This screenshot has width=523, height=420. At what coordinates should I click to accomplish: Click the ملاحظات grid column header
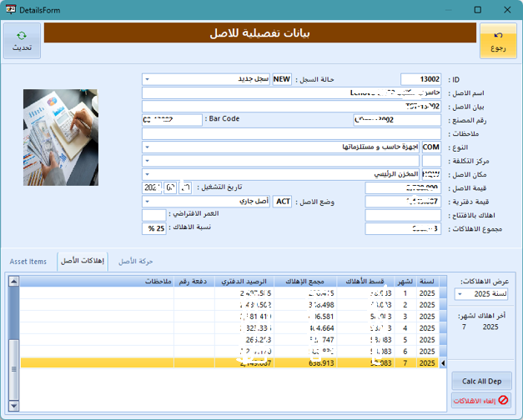tap(97, 282)
